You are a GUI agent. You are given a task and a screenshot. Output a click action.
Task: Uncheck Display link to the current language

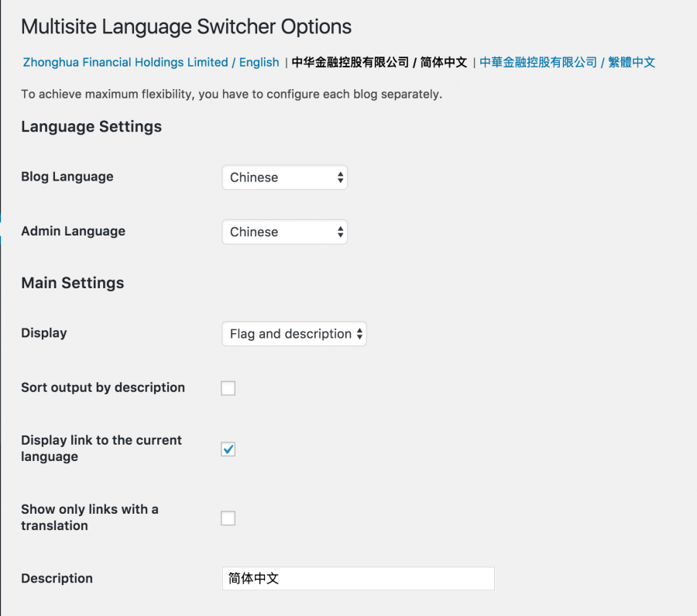point(228,449)
